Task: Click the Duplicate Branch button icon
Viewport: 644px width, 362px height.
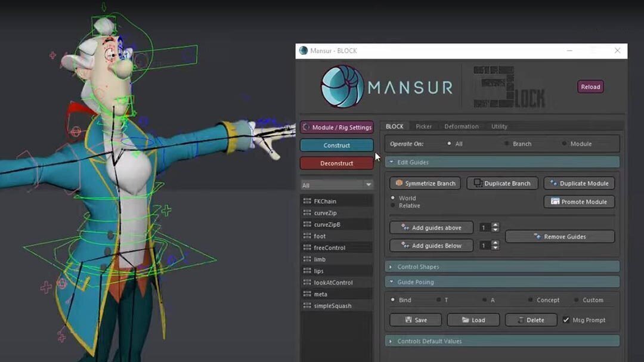Action: click(x=478, y=184)
